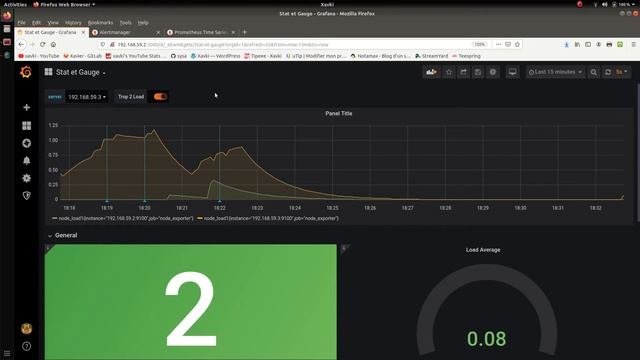This screenshot has width=640, height=360.
Task: Open the Dashboards grid icon in sidebar
Action: (27, 125)
